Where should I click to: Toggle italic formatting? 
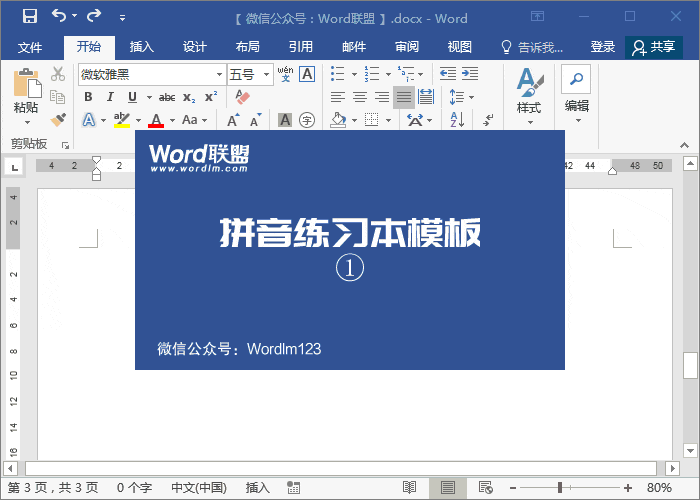(x=110, y=97)
